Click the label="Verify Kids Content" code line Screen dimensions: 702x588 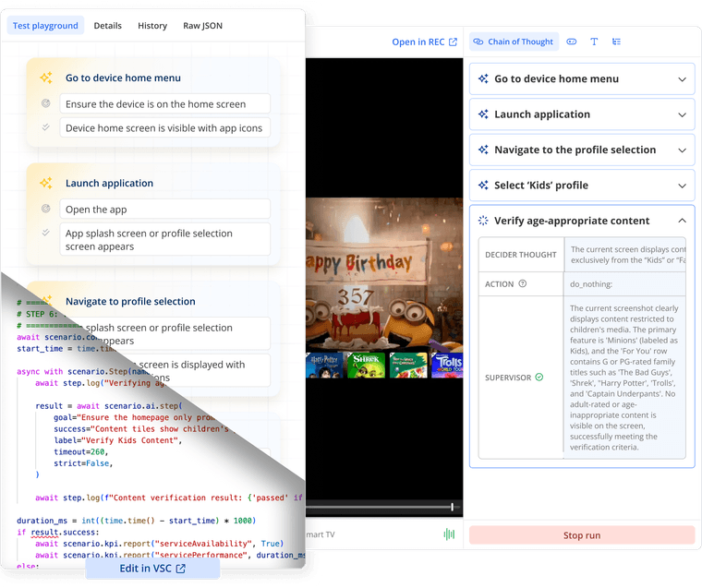118,440
